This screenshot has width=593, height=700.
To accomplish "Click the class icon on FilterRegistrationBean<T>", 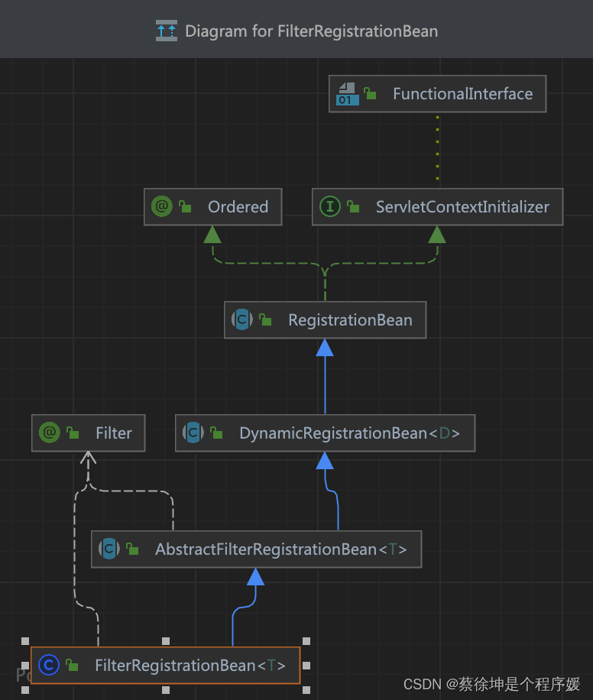I will [49, 665].
